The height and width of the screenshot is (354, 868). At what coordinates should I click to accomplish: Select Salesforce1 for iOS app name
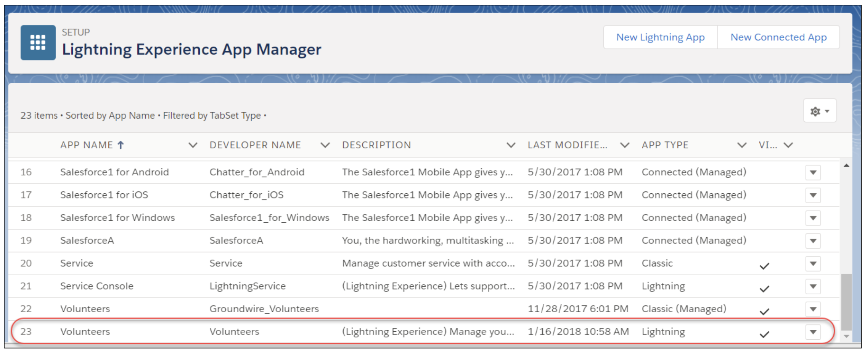click(104, 195)
